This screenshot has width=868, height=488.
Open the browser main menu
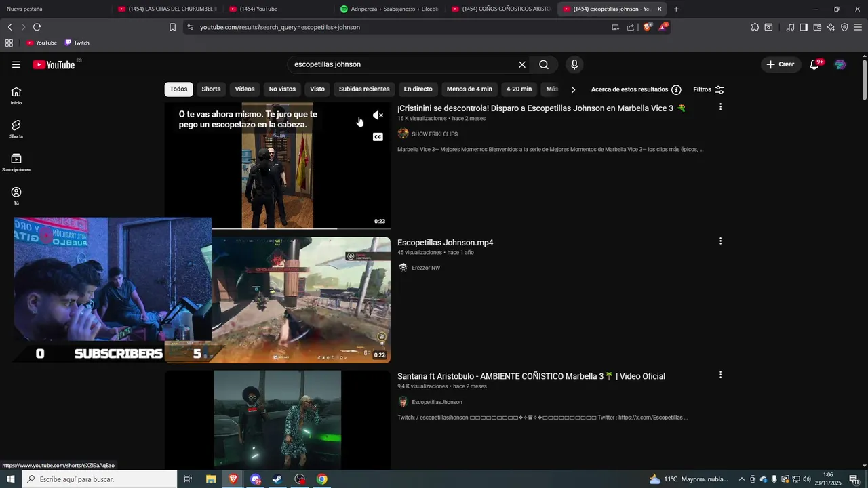(859, 27)
